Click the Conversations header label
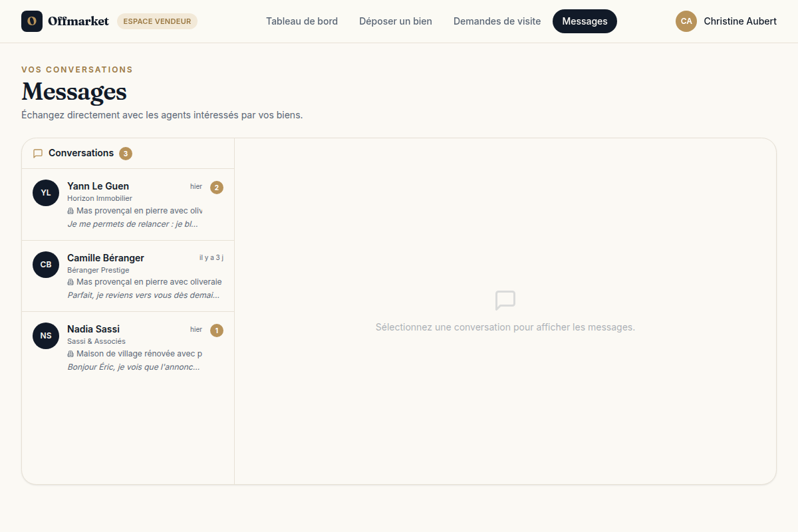 click(x=81, y=153)
